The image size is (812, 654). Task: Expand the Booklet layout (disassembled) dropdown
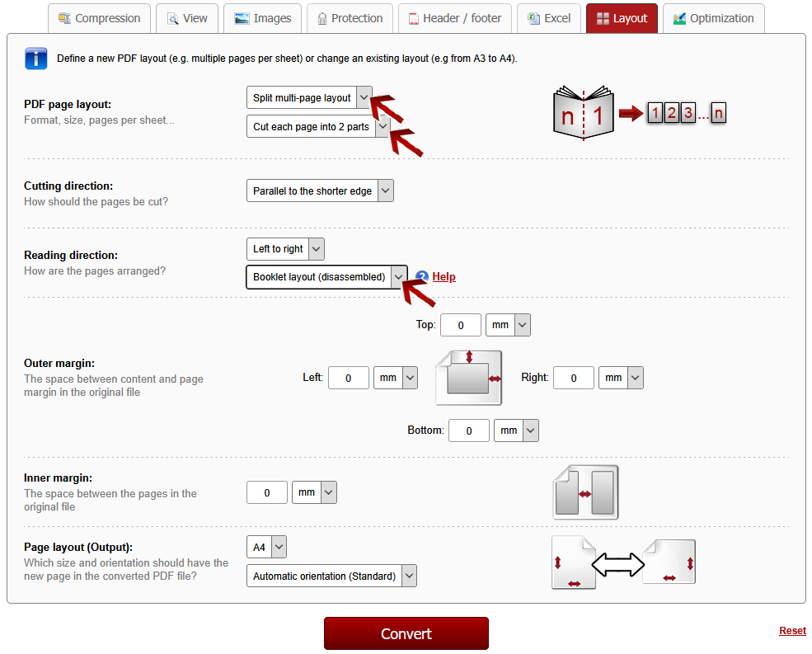[x=326, y=277]
